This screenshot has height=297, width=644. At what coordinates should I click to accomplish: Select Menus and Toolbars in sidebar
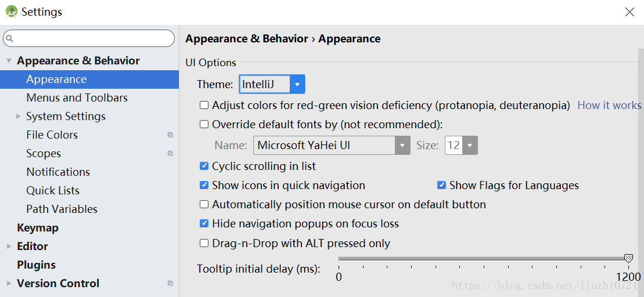(x=77, y=98)
